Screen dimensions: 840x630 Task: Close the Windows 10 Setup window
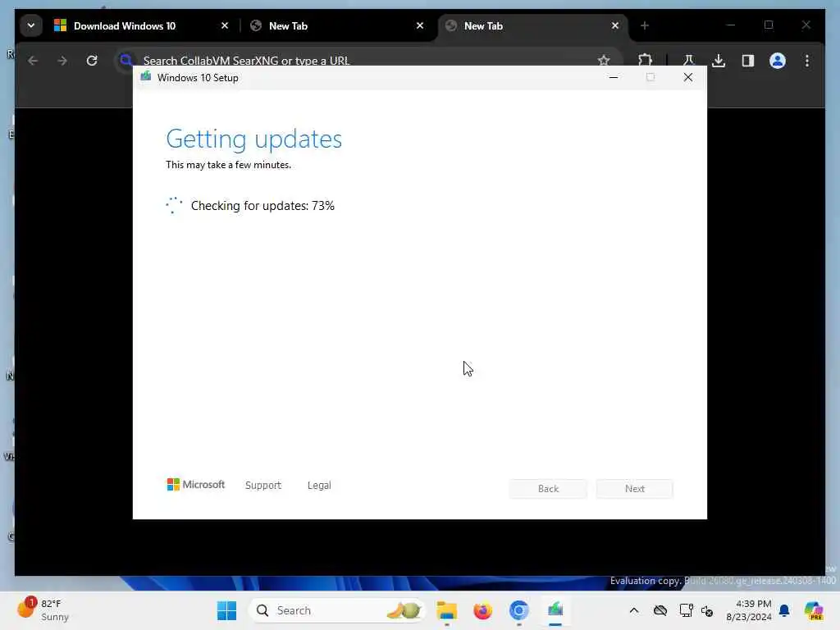click(x=688, y=78)
